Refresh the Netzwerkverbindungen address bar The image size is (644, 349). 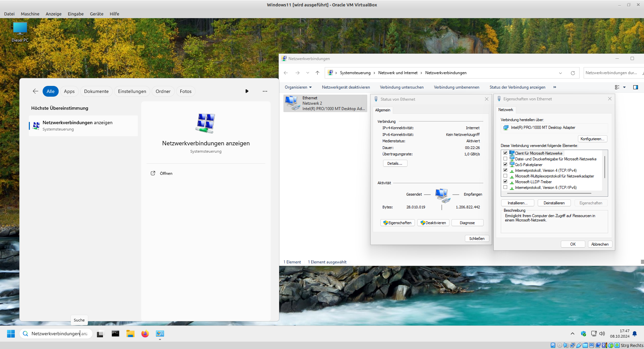coord(573,73)
